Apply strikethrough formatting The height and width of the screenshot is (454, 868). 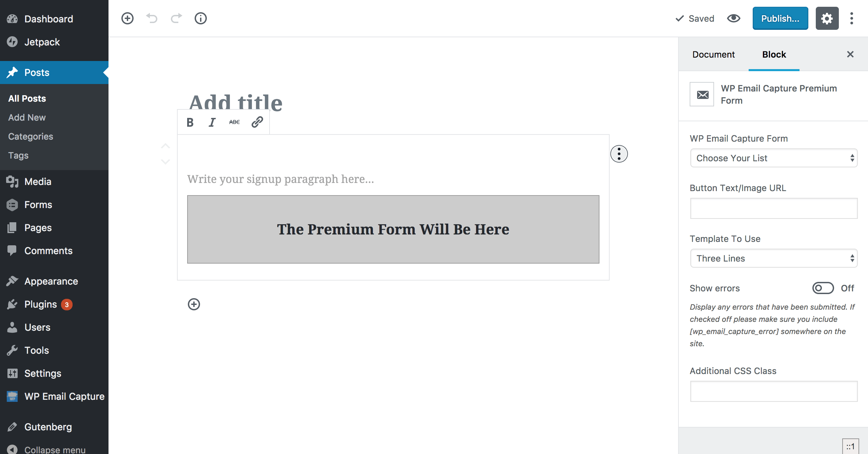pyautogui.click(x=234, y=122)
